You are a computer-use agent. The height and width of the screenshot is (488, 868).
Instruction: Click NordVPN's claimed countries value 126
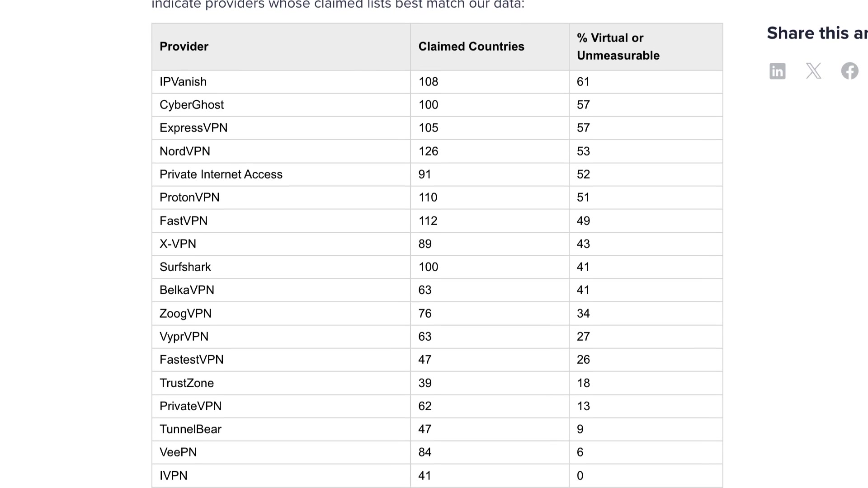(428, 151)
